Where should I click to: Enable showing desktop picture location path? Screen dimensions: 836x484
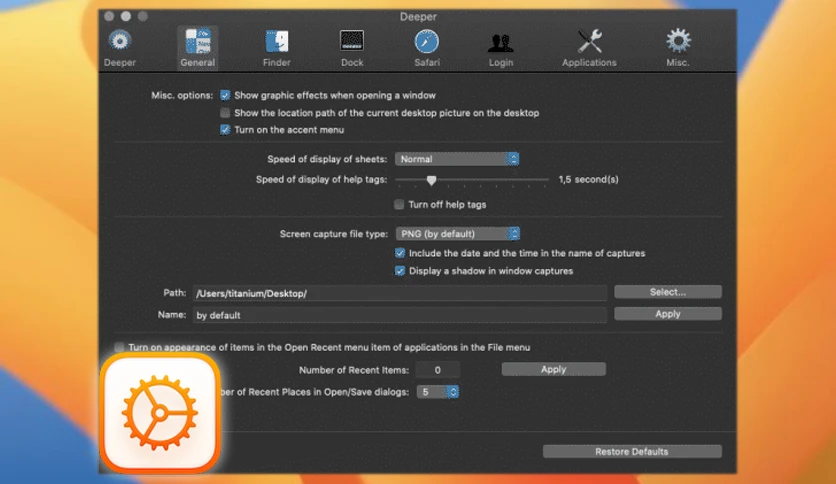click(225, 112)
